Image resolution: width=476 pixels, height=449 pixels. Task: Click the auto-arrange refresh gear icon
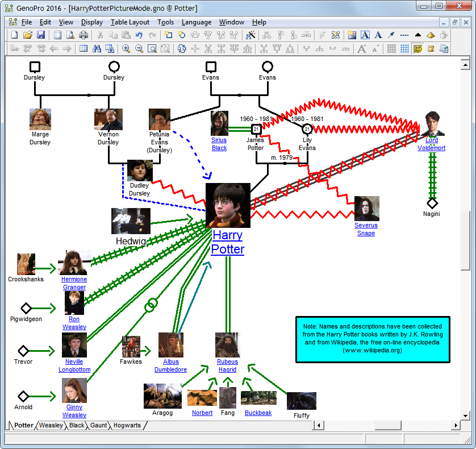(182, 49)
